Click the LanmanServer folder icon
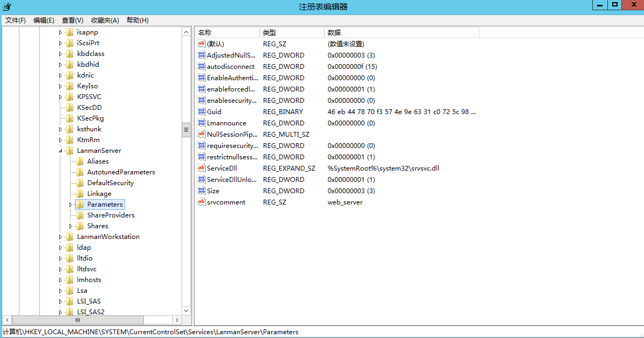Image resolution: width=644 pixels, height=338 pixels. [x=70, y=151]
